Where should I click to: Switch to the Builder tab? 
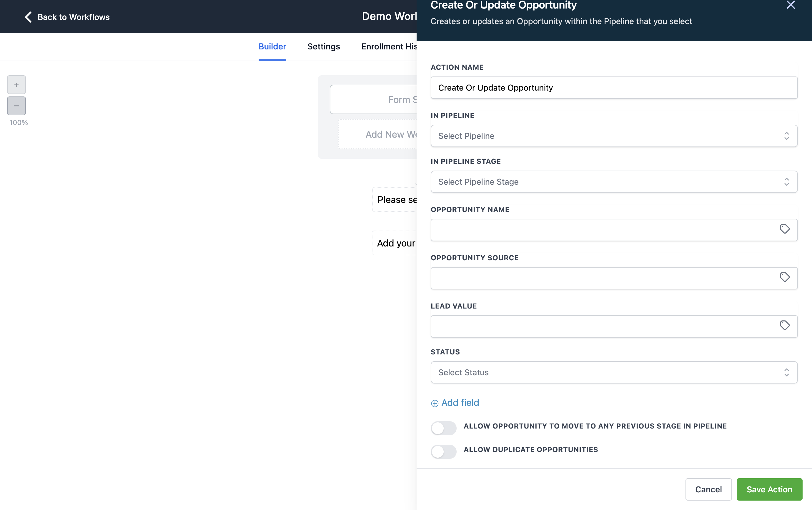coord(272,46)
